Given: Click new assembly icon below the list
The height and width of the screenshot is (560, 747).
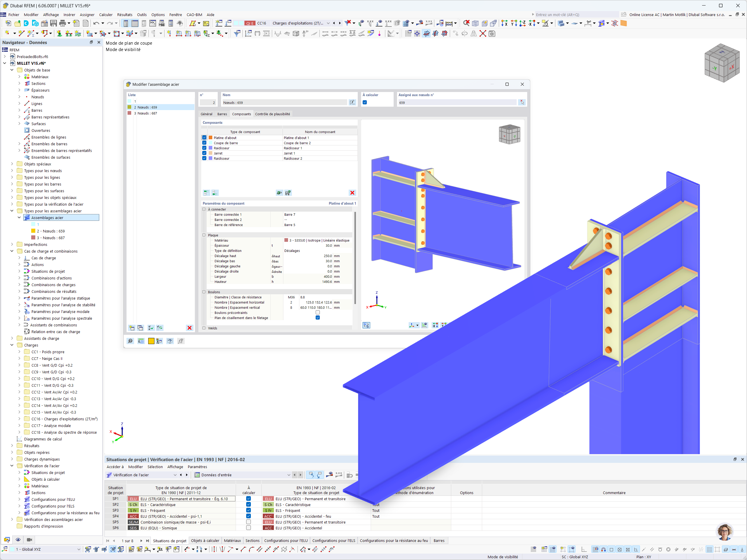Looking at the screenshot, I should (x=132, y=328).
